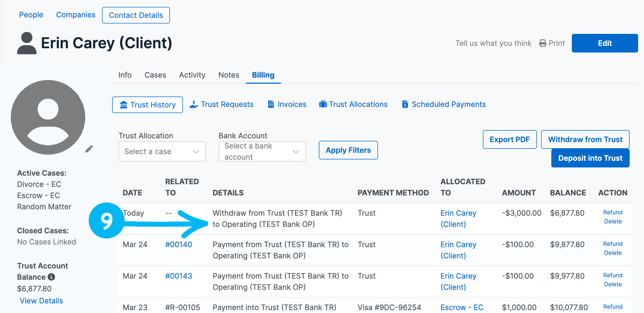
Task: Click the Scheduled Payments document icon
Action: pos(405,104)
